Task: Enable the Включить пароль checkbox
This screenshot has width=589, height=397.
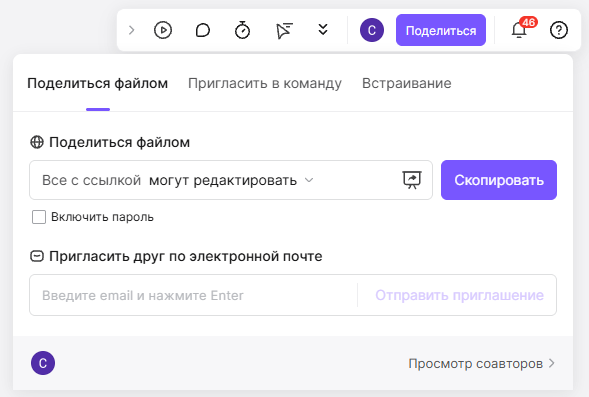Action: [39, 217]
